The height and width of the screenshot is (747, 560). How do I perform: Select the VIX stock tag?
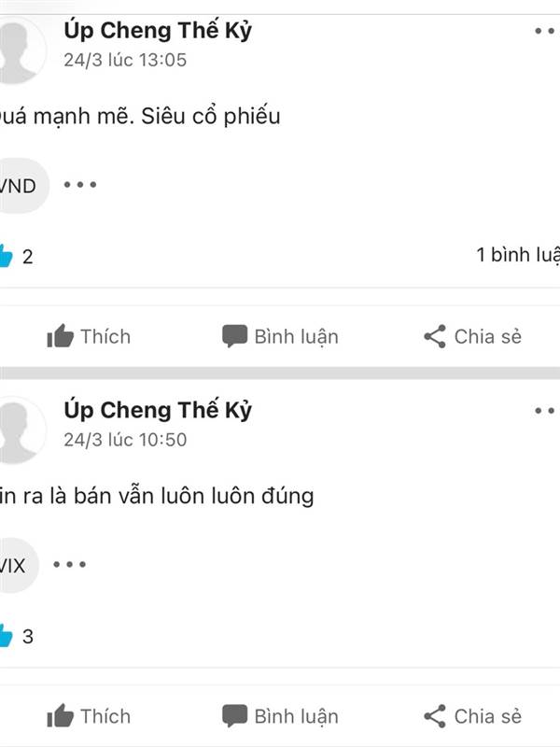(14, 565)
